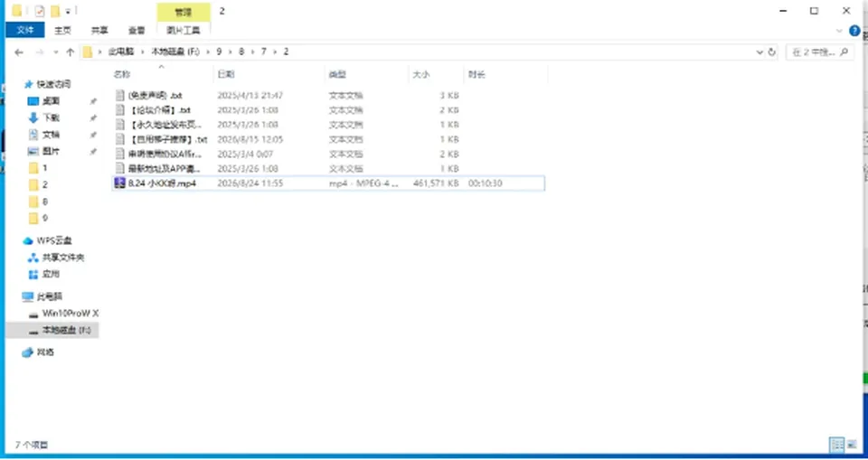The image size is (868, 460).
Task: Refresh the current folder view
Action: coord(772,52)
